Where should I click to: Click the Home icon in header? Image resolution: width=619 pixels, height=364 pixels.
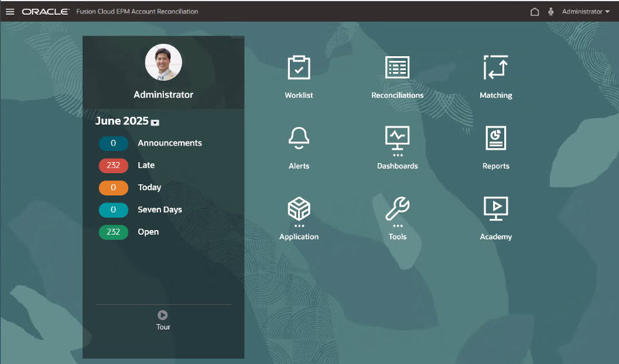tap(535, 12)
